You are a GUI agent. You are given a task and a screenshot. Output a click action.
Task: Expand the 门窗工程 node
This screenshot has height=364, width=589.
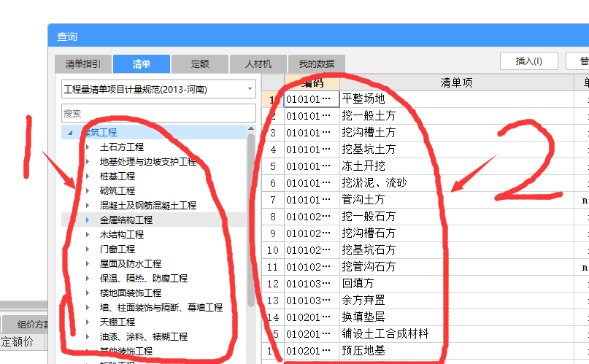pos(88,249)
